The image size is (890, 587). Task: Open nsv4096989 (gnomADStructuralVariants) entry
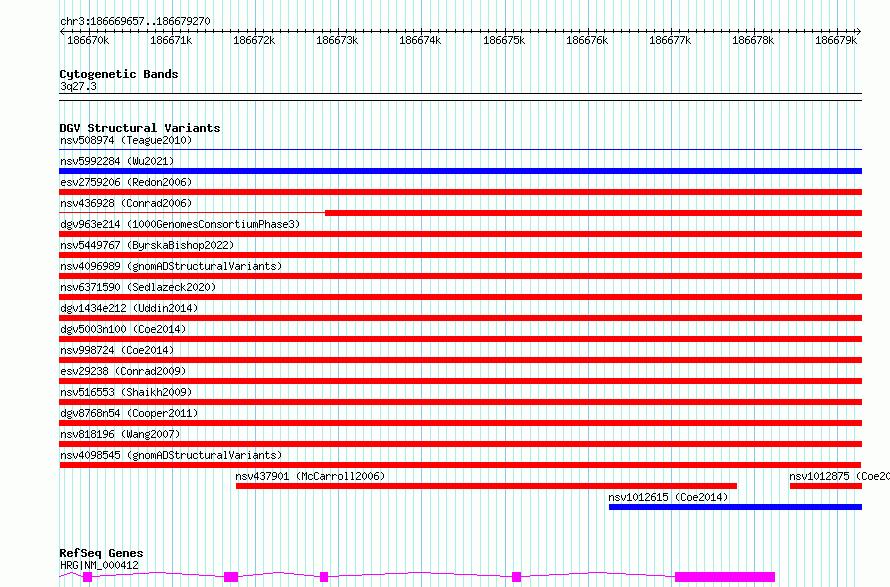[x=171, y=266]
